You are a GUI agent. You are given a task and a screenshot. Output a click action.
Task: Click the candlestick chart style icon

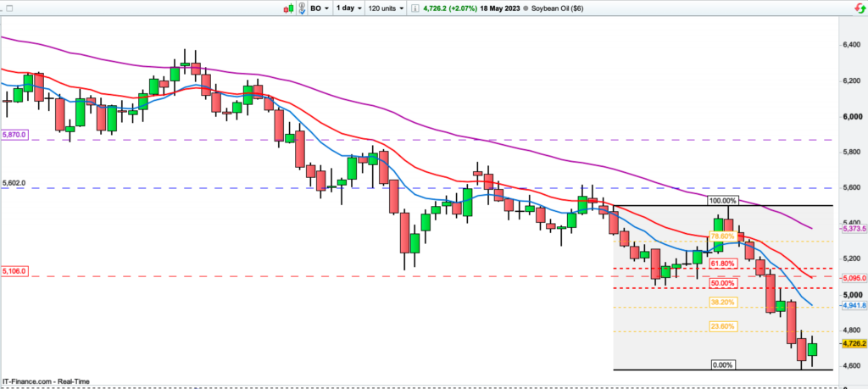[x=289, y=8]
